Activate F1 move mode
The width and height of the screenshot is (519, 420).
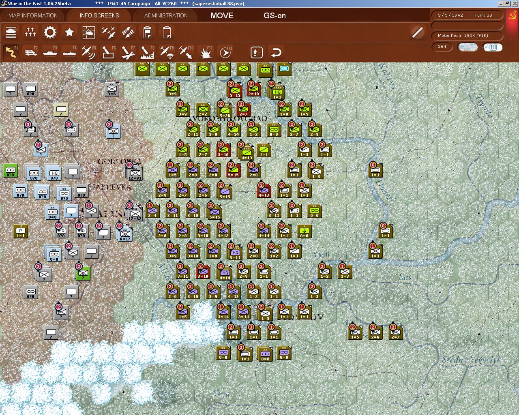click(11, 52)
